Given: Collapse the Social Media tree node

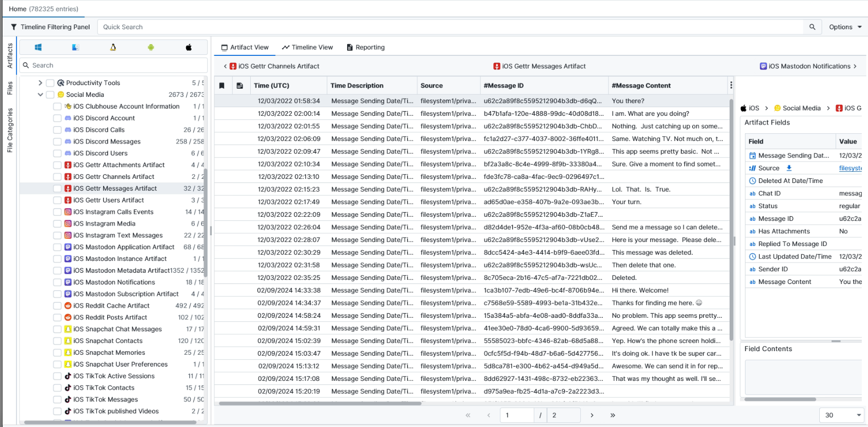Looking at the screenshot, I should click(40, 95).
